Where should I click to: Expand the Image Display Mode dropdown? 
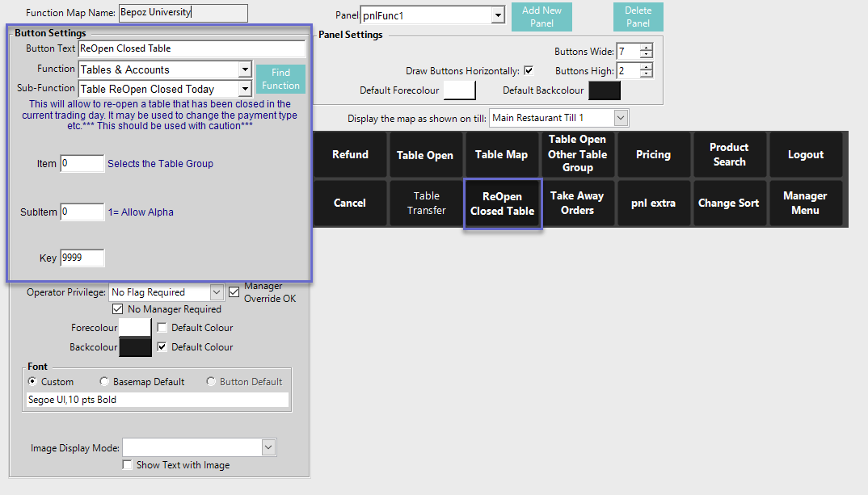point(268,447)
